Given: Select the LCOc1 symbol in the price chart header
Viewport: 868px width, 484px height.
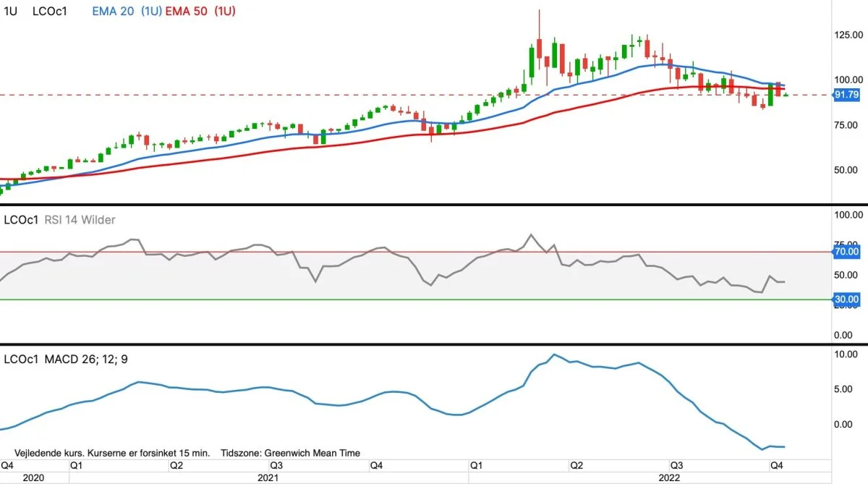Looking at the screenshot, I should (49, 11).
